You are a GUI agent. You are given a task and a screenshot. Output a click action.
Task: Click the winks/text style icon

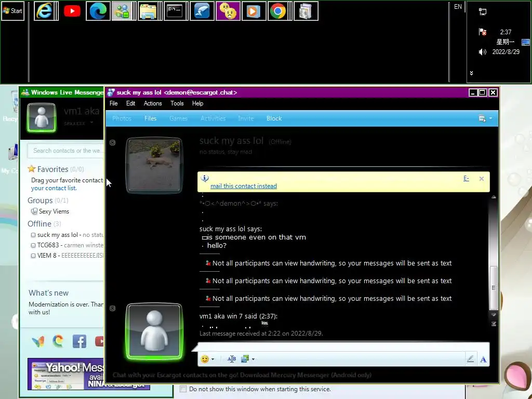(232, 359)
